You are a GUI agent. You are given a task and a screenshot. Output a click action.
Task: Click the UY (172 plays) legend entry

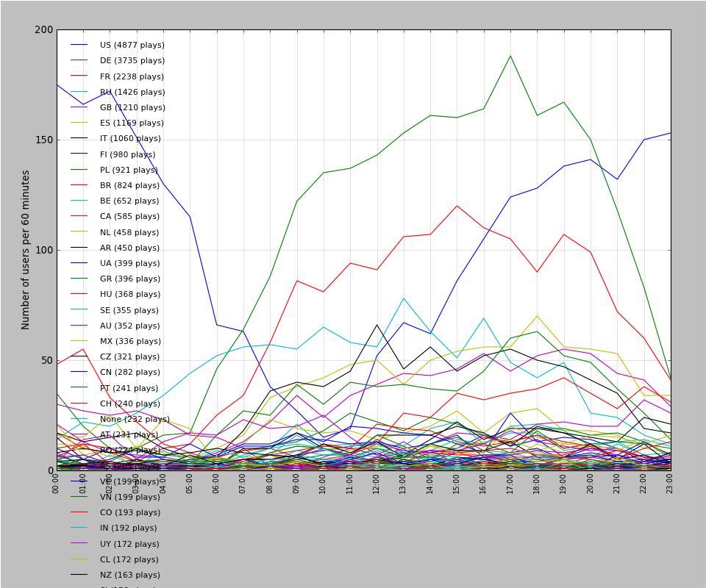coord(129,544)
